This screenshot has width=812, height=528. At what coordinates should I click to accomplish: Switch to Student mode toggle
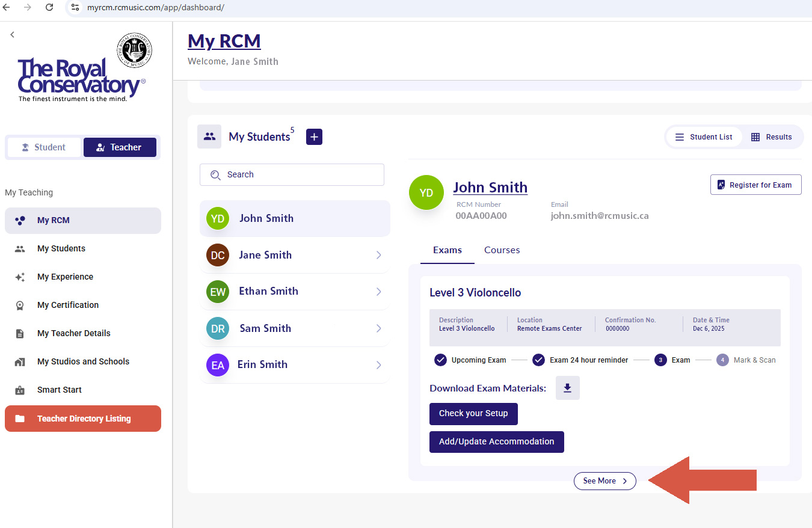pyautogui.click(x=44, y=147)
